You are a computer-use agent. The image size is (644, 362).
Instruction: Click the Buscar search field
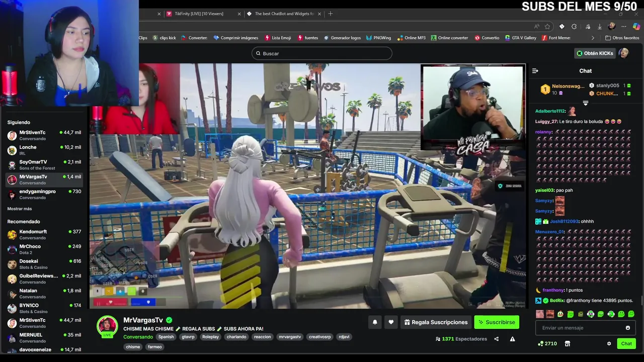pyautogui.click(x=322, y=53)
